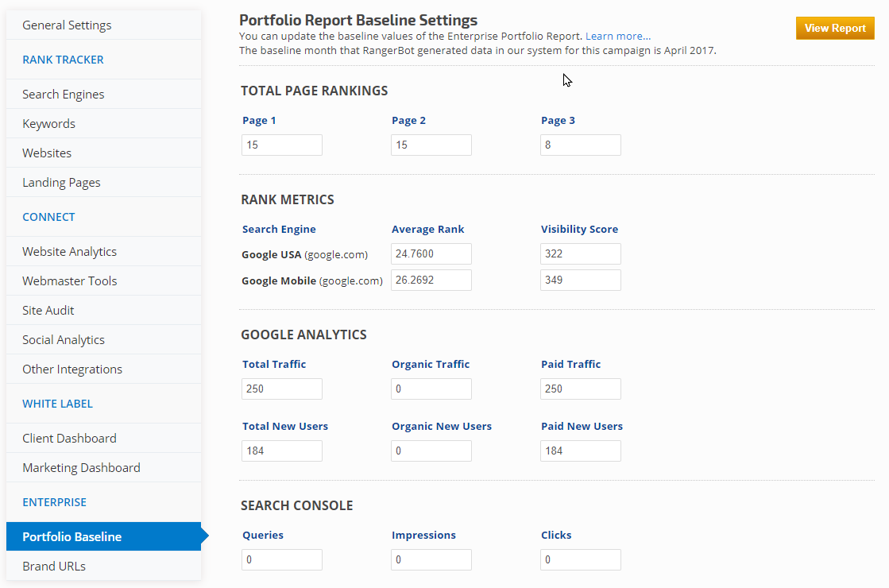The height and width of the screenshot is (588, 889).
Task: Click Google Mobile Visibility Score field
Action: point(581,280)
